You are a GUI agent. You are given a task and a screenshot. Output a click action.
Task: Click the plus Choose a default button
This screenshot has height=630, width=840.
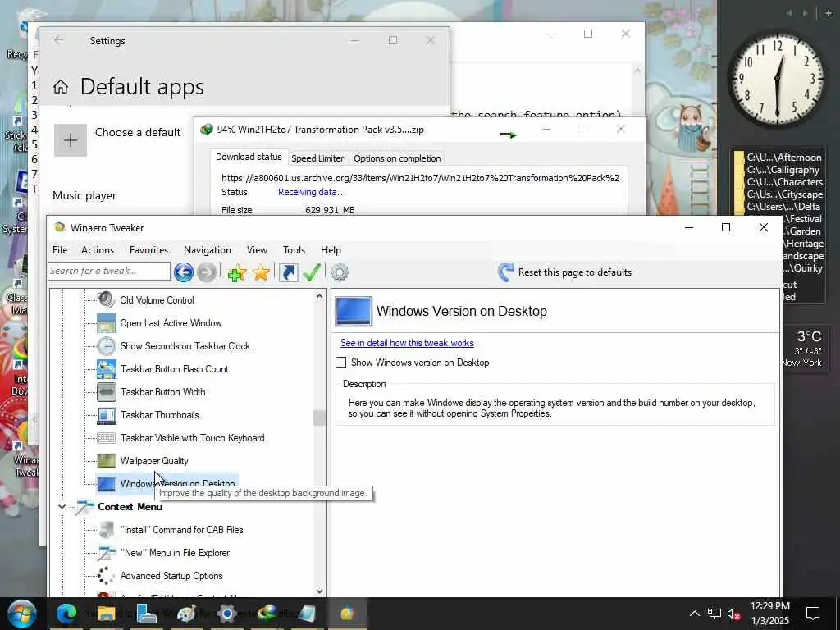pos(71,140)
